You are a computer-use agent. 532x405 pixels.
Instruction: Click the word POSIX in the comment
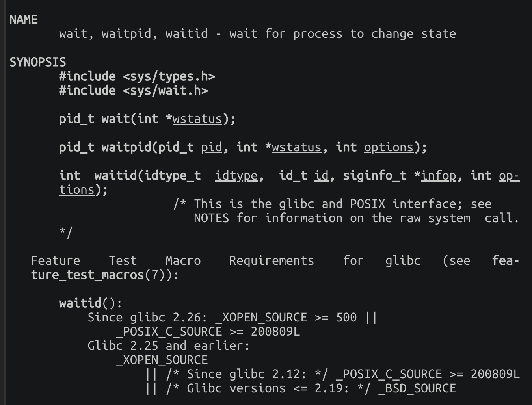367,204
